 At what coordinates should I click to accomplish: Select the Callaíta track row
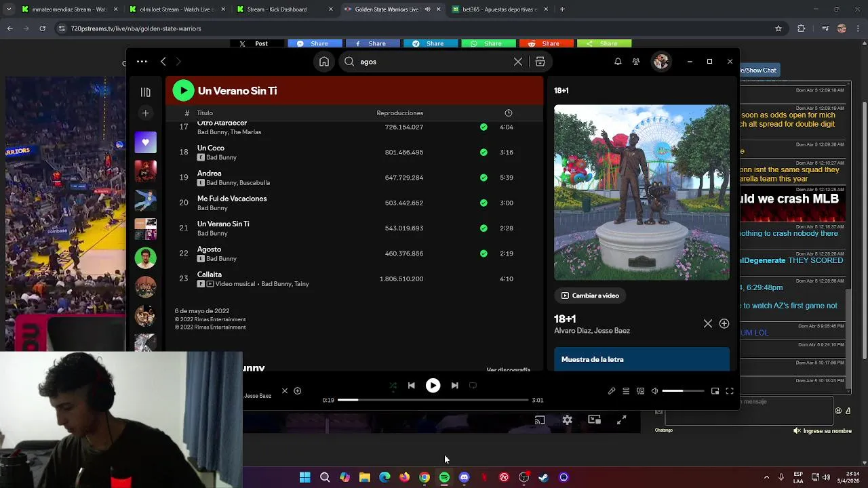355,279
